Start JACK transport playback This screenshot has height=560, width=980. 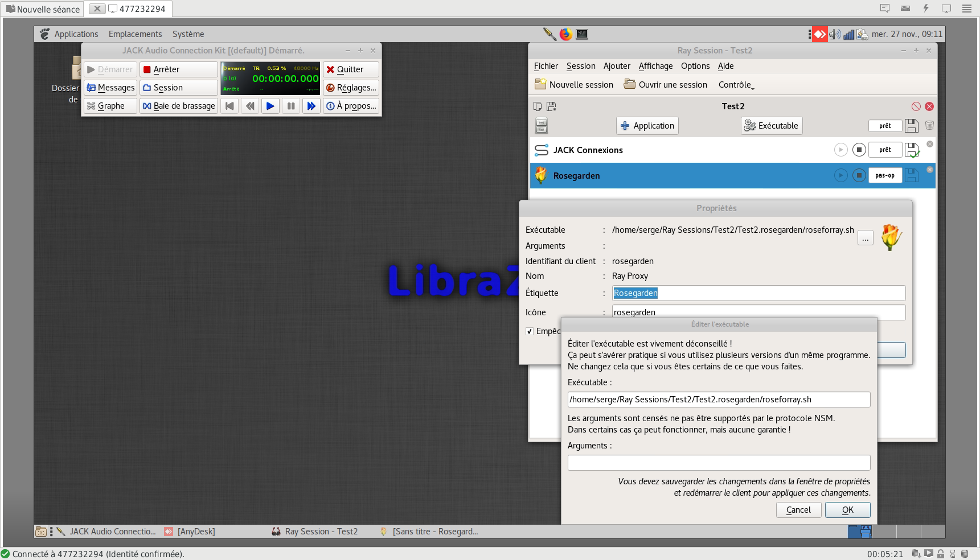[x=270, y=106]
